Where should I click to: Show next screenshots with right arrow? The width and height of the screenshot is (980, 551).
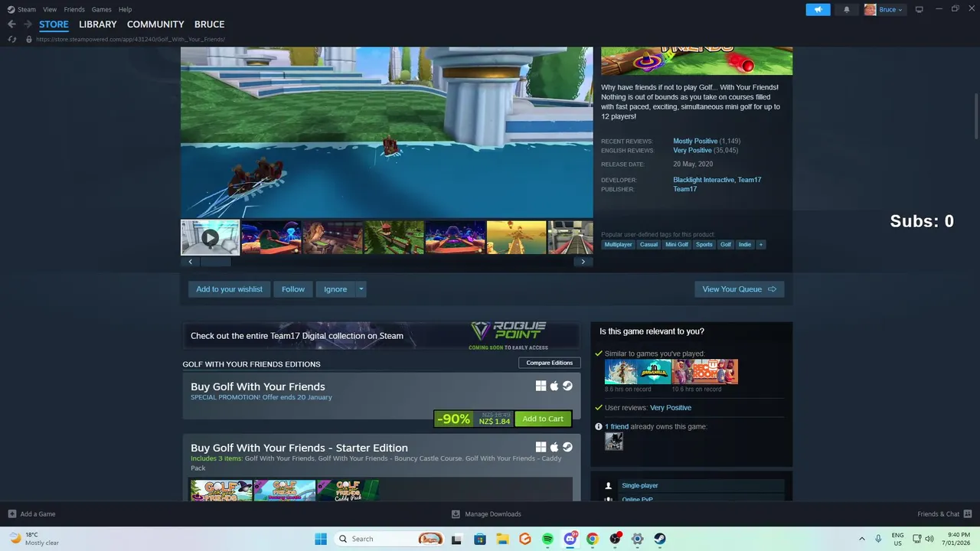click(x=583, y=262)
